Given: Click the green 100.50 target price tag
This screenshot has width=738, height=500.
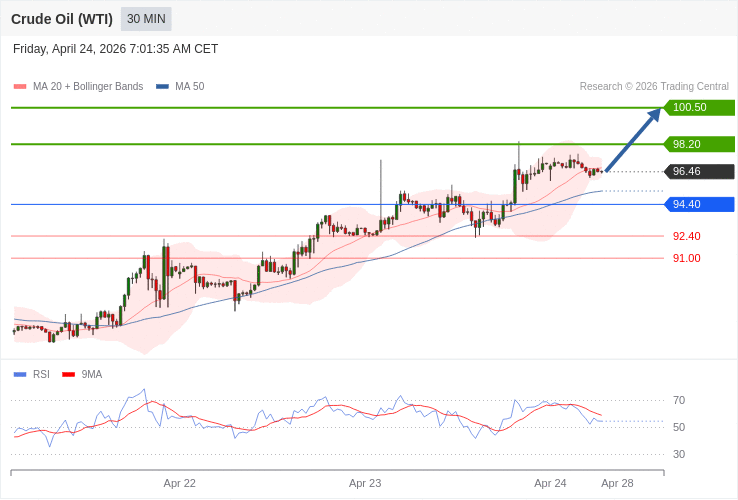Looking at the screenshot, I should [x=699, y=108].
